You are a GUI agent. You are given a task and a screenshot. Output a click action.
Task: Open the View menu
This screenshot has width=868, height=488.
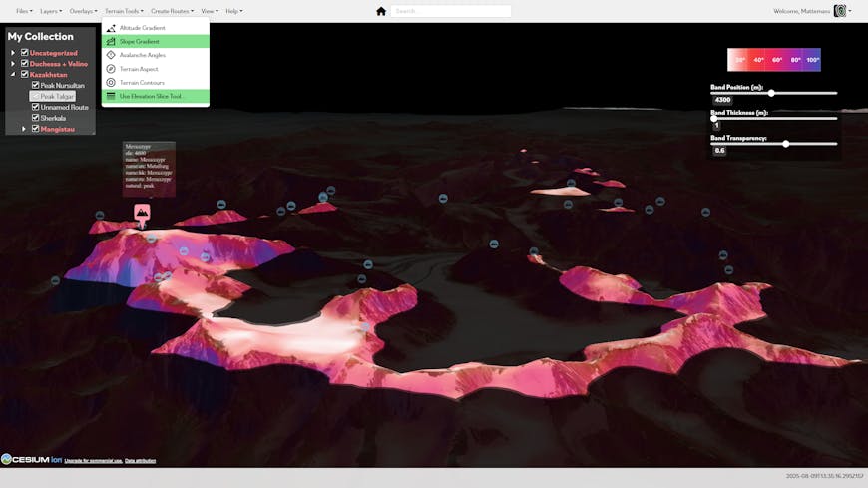[x=210, y=11]
